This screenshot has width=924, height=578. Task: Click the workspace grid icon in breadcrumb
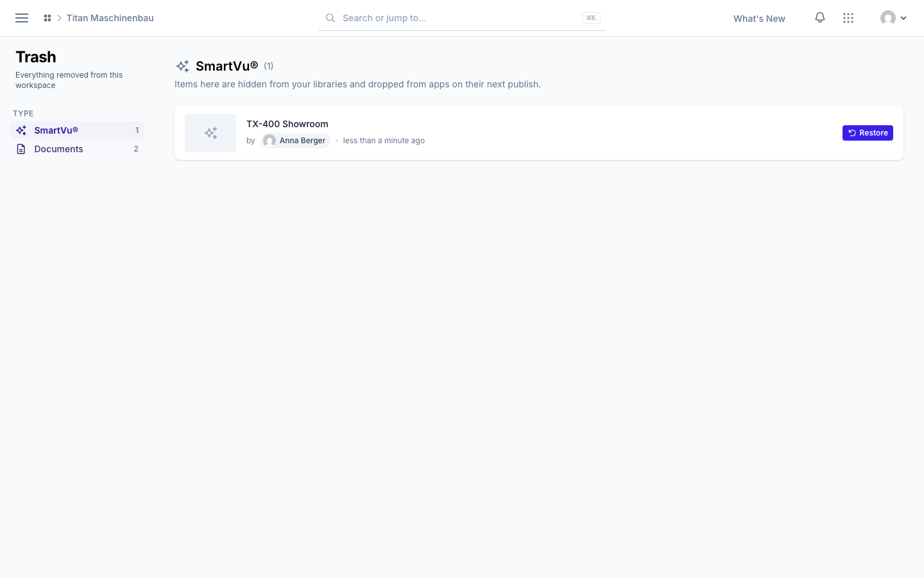point(47,18)
